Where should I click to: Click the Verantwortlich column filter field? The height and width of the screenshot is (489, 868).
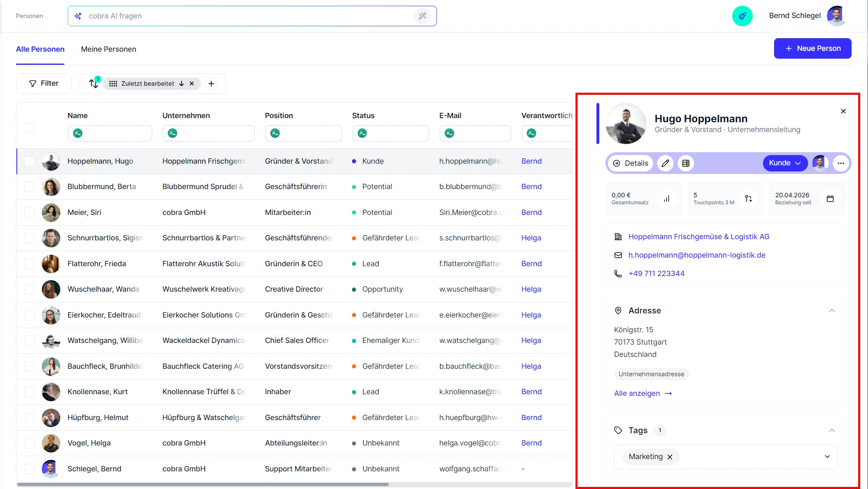(547, 133)
